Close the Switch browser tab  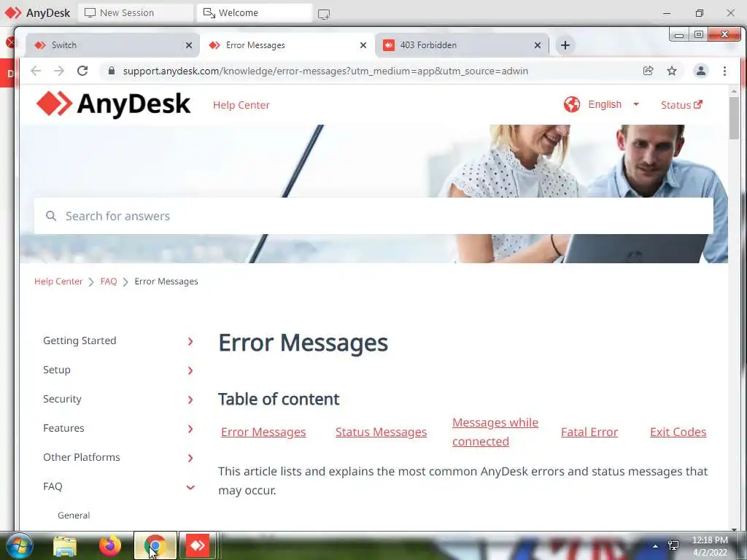(x=189, y=45)
